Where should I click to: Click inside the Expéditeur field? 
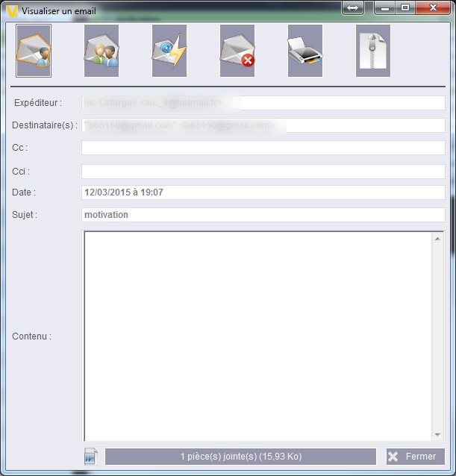point(263,103)
